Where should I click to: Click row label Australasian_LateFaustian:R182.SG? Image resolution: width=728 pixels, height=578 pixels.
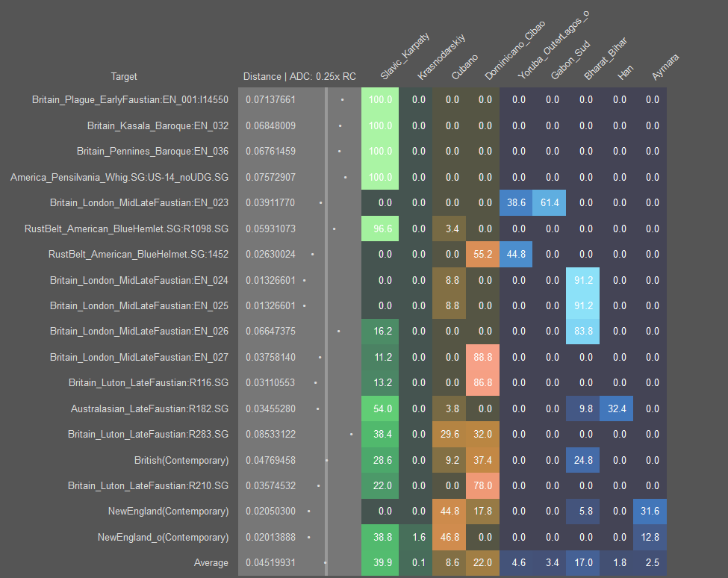pos(149,409)
